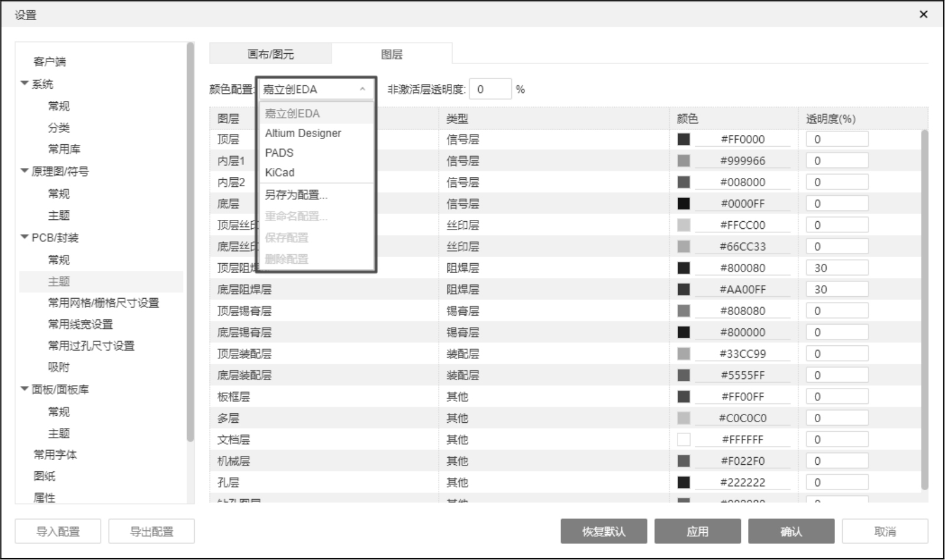Edit the #808080 color code field
The height and width of the screenshot is (560, 945).
(743, 310)
